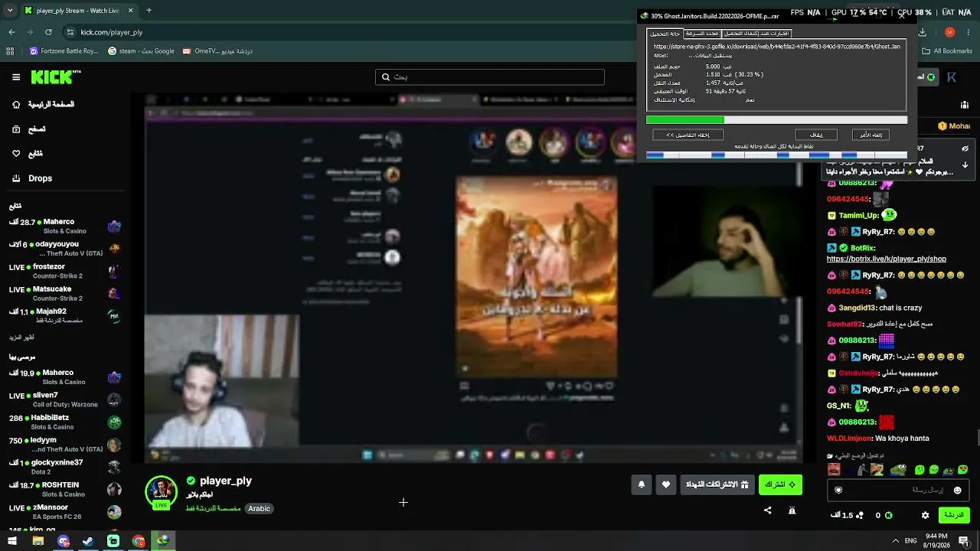980x551 pixels.
Task: Open the الصفحة الرئيسية home sidebar item
Action: pyautogui.click(x=44, y=104)
